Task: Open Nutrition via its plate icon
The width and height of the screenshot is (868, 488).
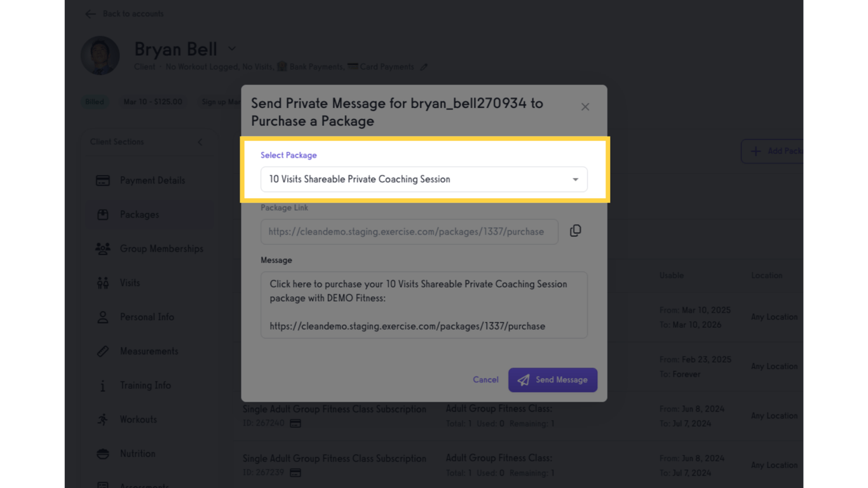Action: coord(102,454)
